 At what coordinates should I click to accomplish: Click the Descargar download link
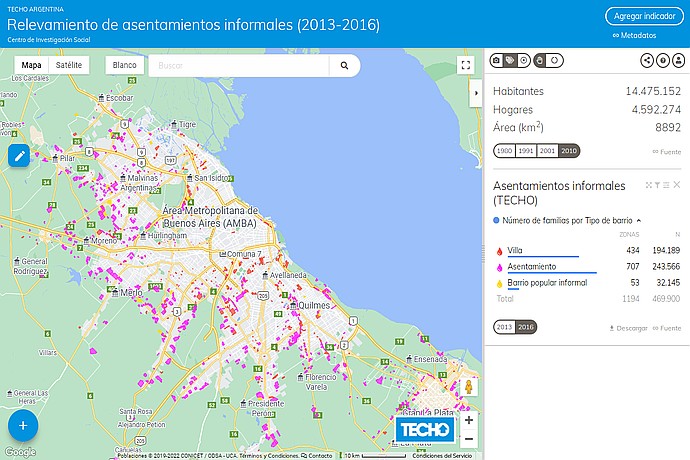point(628,328)
